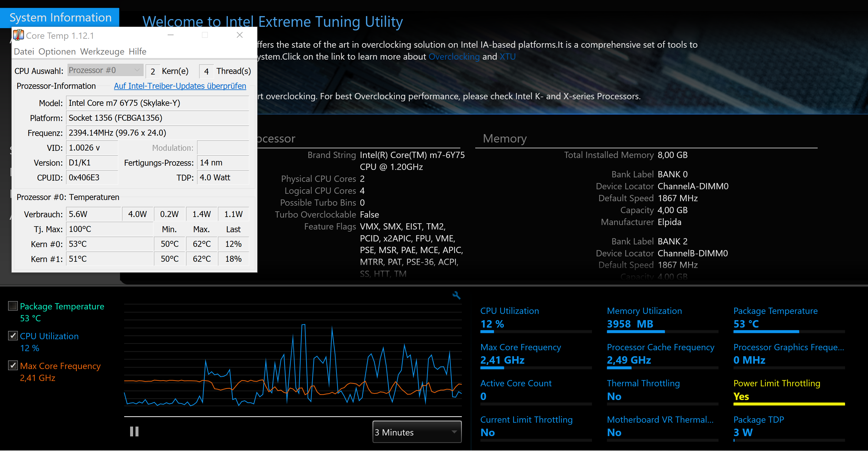The image size is (868, 451).
Task: Open the graph settings wrench icon
Action: point(456,295)
